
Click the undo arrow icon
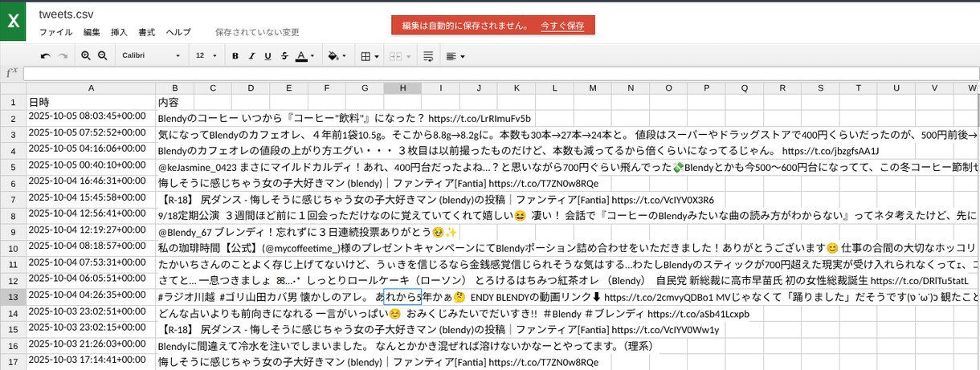[46, 56]
